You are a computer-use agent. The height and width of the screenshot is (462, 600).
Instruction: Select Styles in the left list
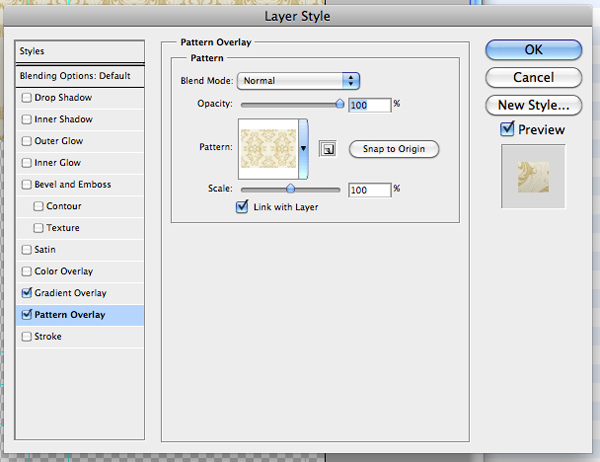tap(80, 51)
